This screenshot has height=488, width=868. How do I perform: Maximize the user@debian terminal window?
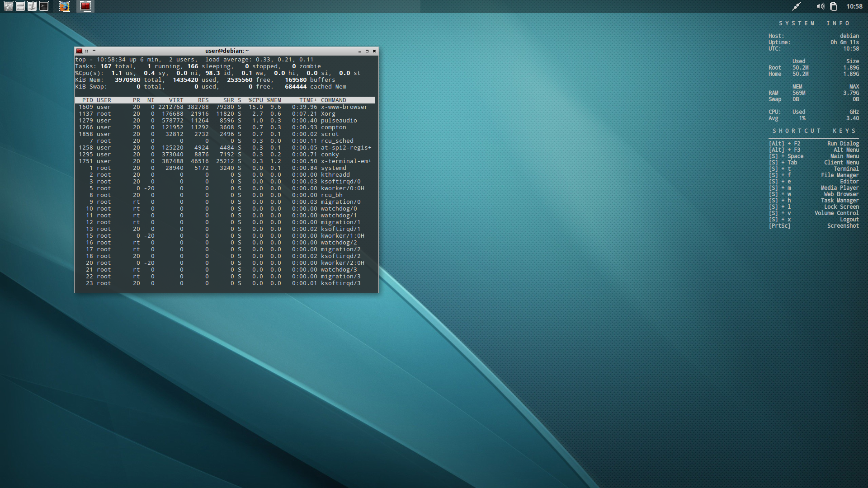pos(367,51)
